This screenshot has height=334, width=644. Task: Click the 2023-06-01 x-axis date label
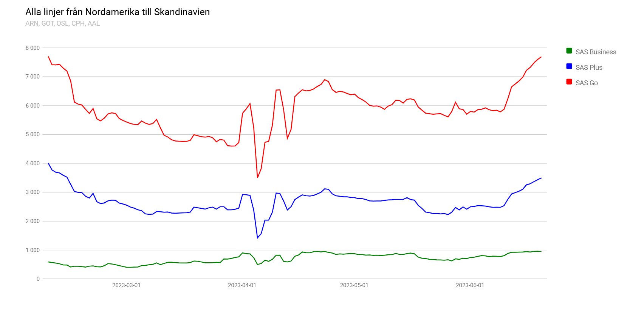point(470,285)
